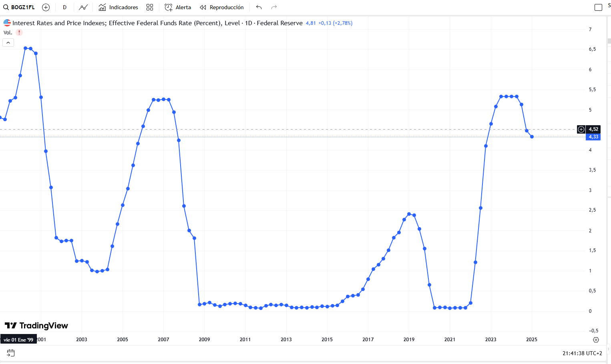Click the red warning icon beside Vol.
The height and width of the screenshot is (364, 611).
tap(19, 32)
